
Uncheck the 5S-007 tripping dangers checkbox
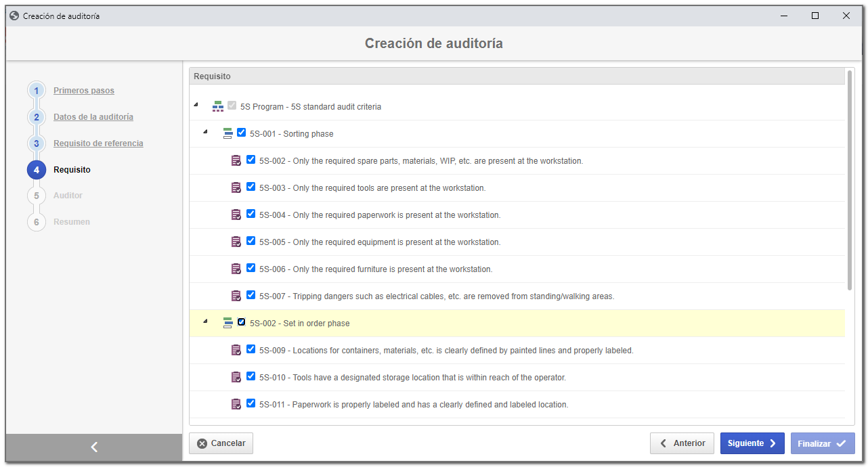pyautogui.click(x=251, y=295)
